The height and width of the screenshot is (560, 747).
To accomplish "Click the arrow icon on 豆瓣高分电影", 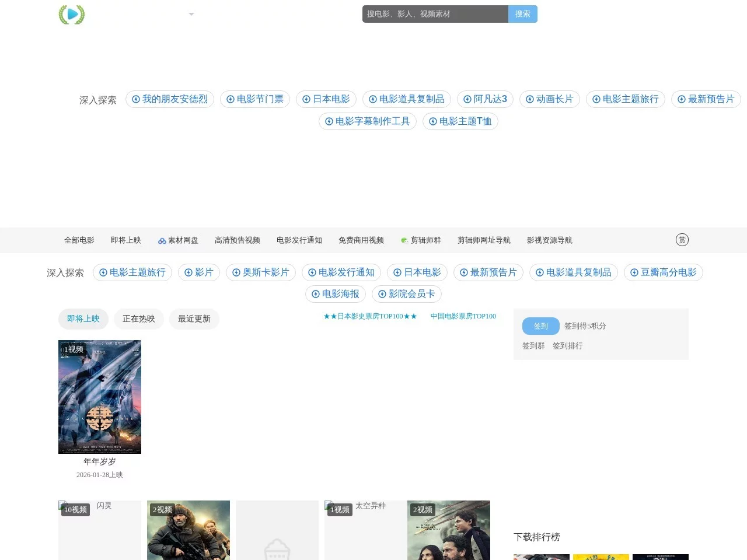I will (634, 272).
